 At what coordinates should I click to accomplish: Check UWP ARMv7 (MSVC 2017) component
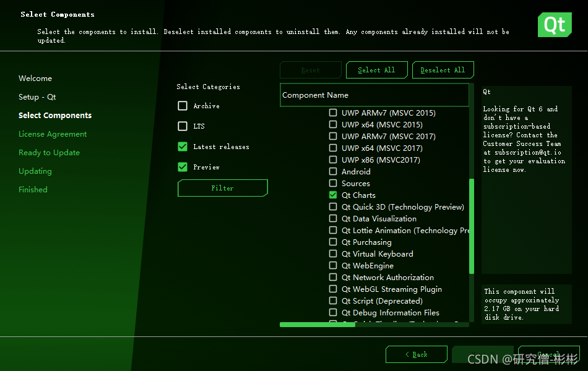pyautogui.click(x=333, y=136)
